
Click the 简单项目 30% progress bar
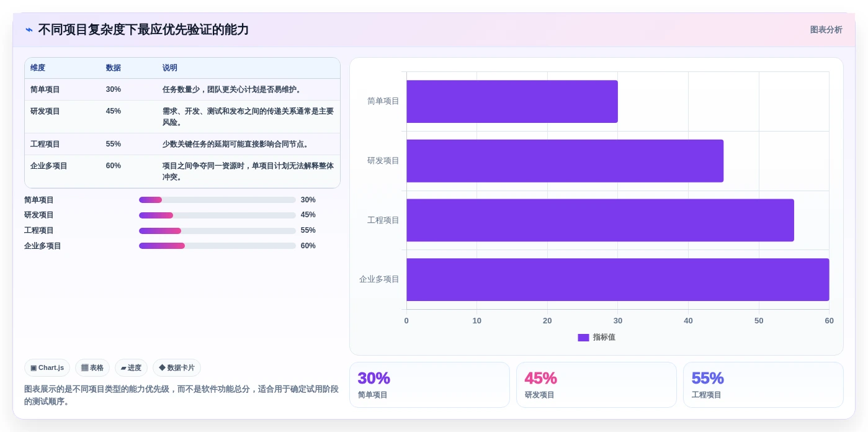(x=217, y=200)
